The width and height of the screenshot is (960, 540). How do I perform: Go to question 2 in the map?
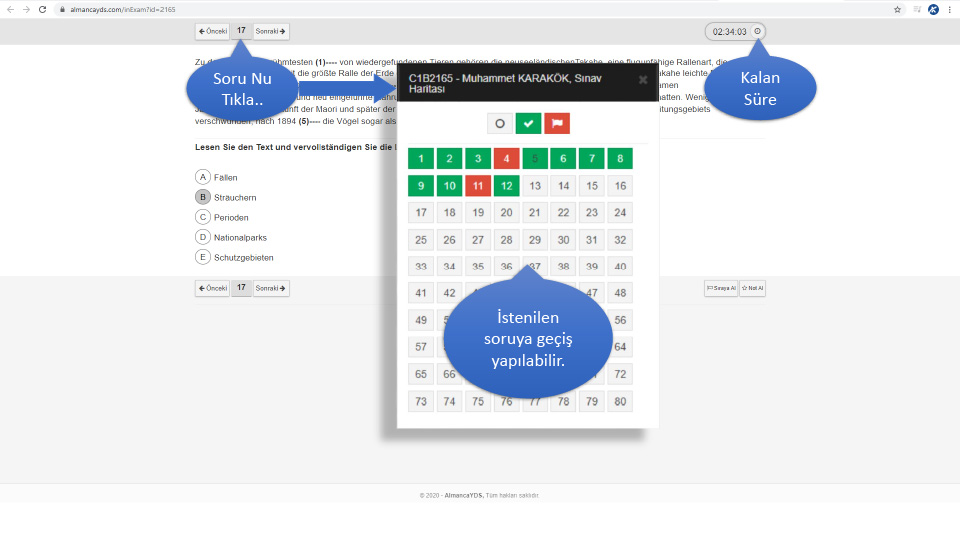tap(449, 159)
